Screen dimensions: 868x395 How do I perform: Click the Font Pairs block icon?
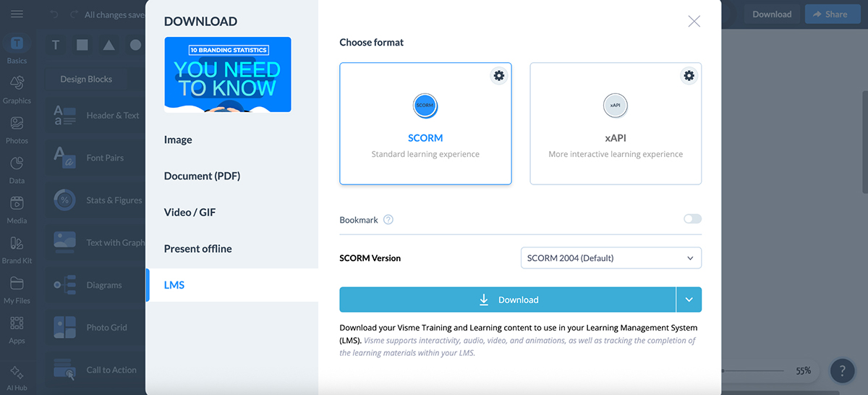tap(65, 158)
